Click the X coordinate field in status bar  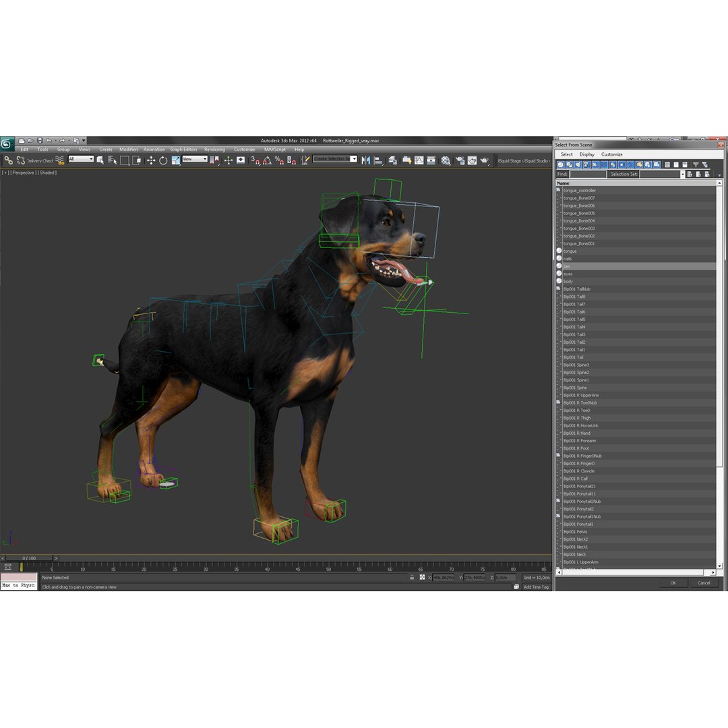click(444, 578)
